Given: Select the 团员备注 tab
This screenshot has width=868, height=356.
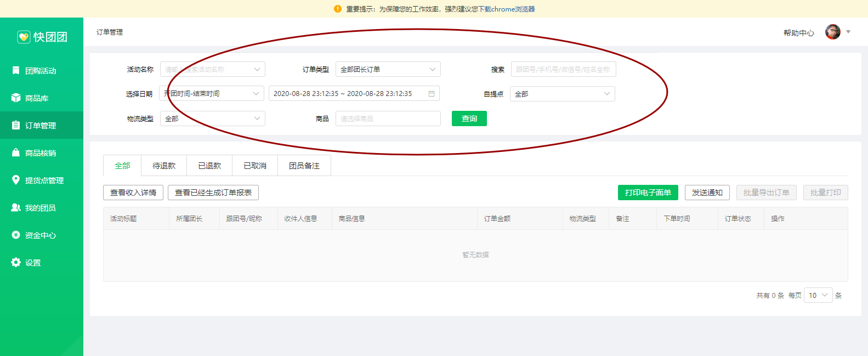Looking at the screenshot, I should point(304,166).
